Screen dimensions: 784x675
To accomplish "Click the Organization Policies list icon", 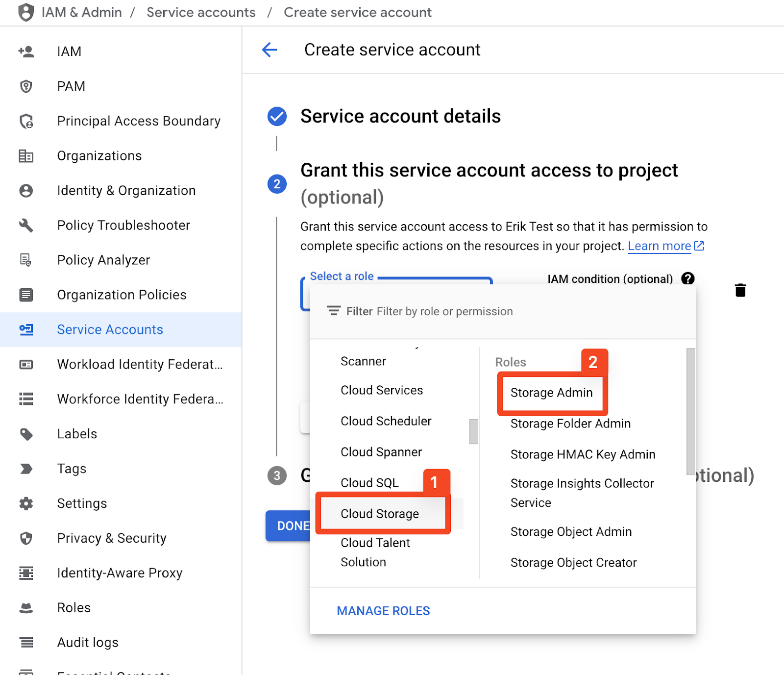I will pos(26,295).
